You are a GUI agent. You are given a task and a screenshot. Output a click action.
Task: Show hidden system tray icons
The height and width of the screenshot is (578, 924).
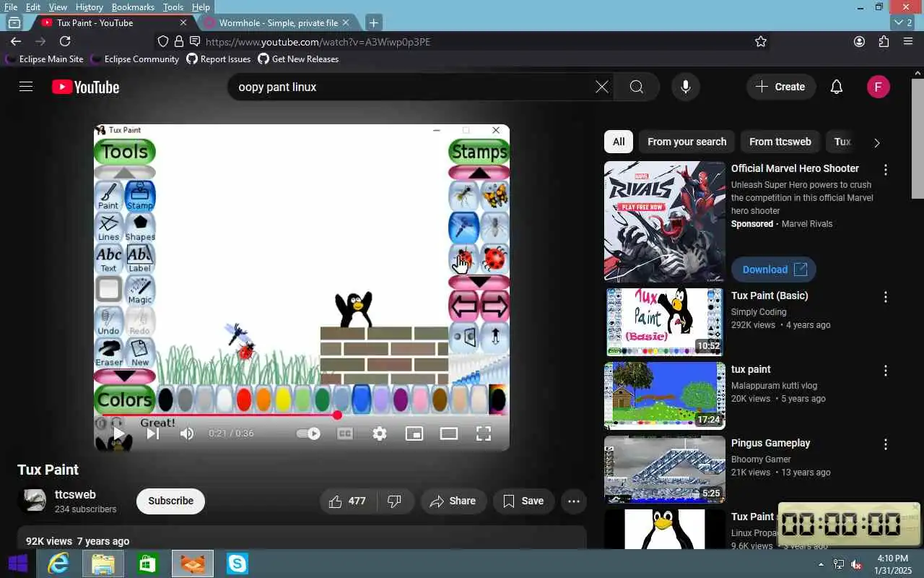point(821,564)
